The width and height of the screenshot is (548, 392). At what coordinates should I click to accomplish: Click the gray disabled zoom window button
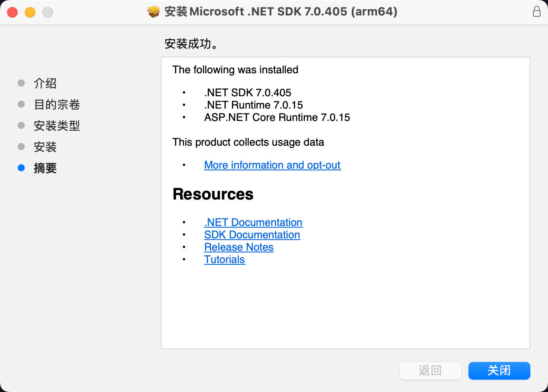pyautogui.click(x=48, y=12)
